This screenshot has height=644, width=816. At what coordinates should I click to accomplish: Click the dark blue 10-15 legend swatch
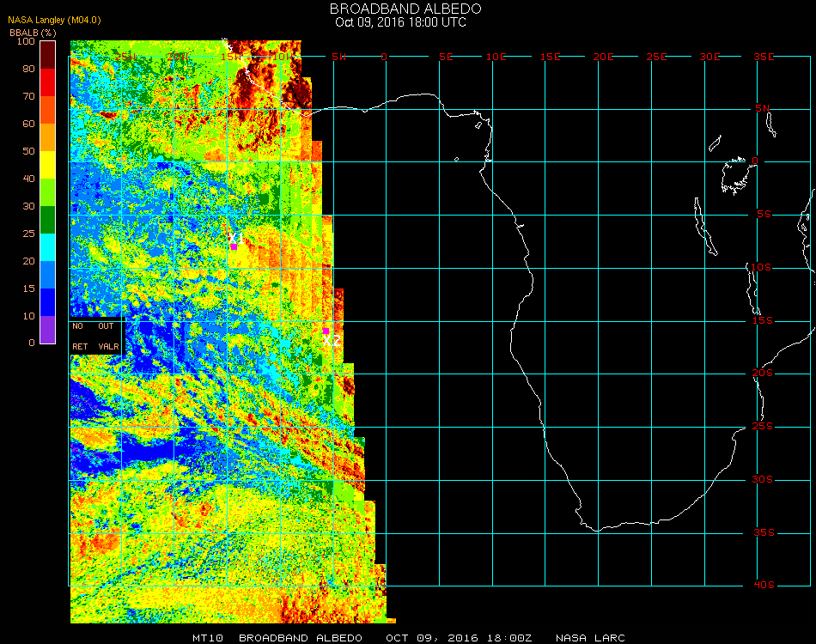(48, 302)
